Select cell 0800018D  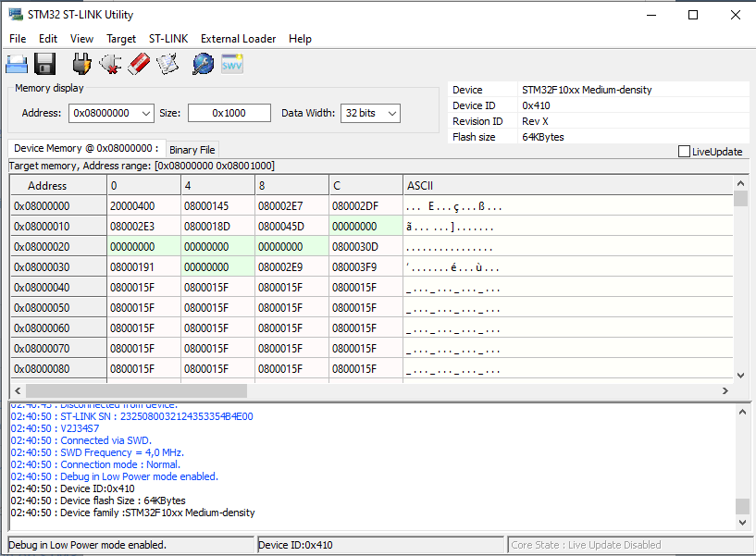(217, 226)
